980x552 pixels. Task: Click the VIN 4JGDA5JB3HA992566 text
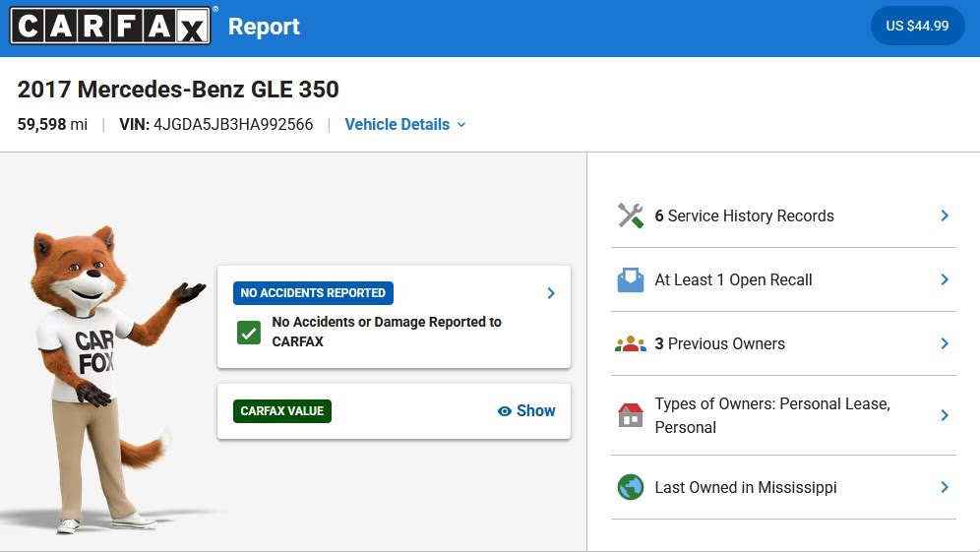coord(216,124)
